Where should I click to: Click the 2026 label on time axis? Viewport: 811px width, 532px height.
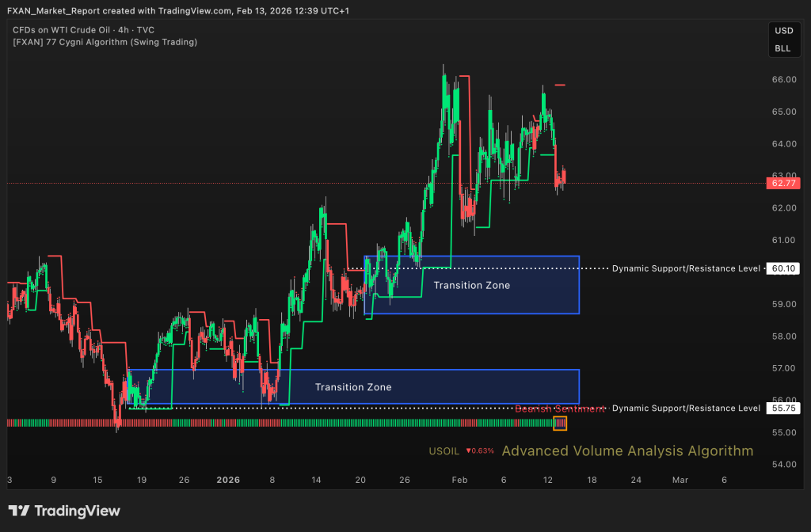tap(228, 480)
